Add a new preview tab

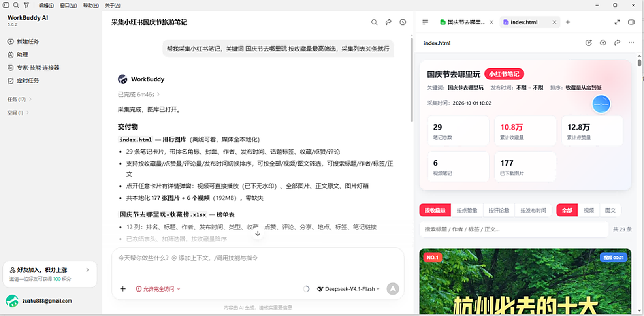click(568, 22)
